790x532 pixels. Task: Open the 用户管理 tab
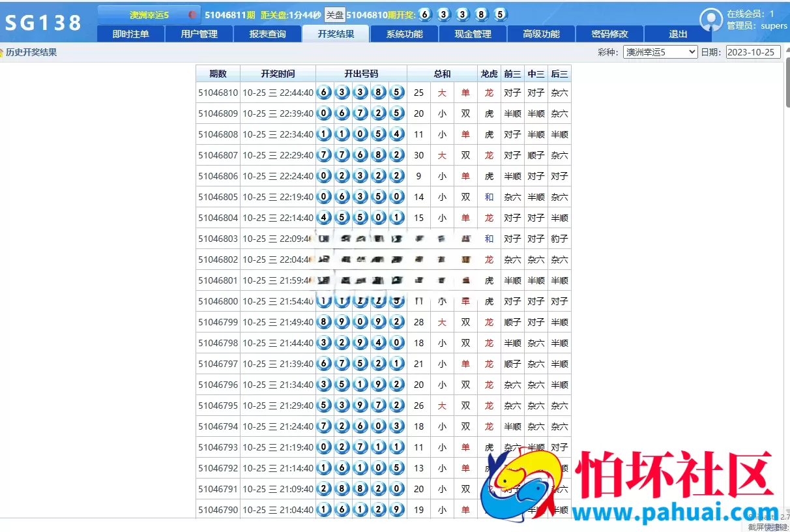(x=199, y=34)
